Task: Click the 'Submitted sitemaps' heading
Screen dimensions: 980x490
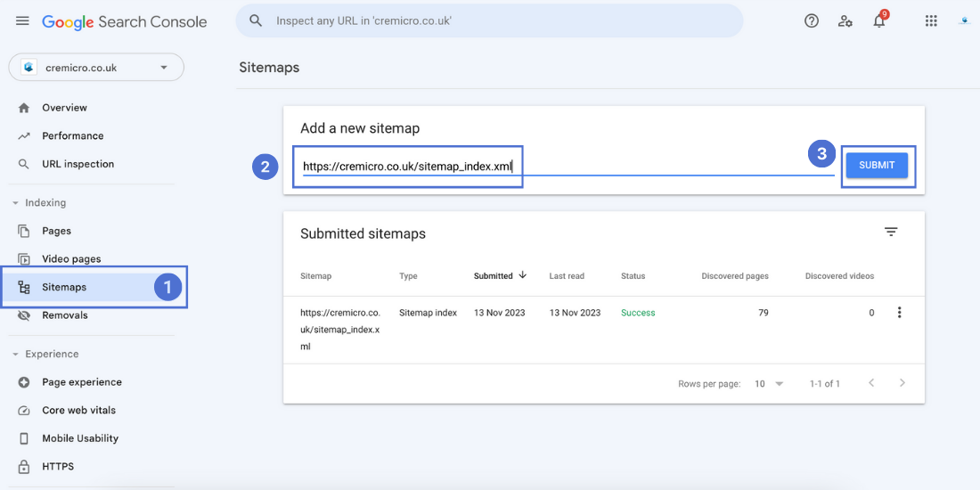Action: coord(363,233)
